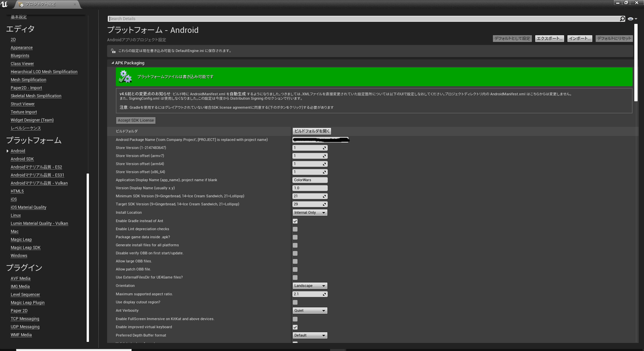The width and height of the screenshot is (644, 351).
Task: Open Class Viewer settings
Action: (x=22, y=64)
